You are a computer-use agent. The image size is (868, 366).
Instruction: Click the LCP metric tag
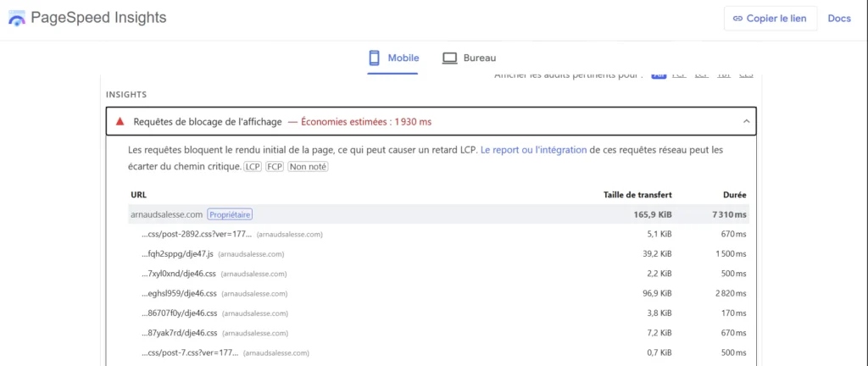click(253, 166)
